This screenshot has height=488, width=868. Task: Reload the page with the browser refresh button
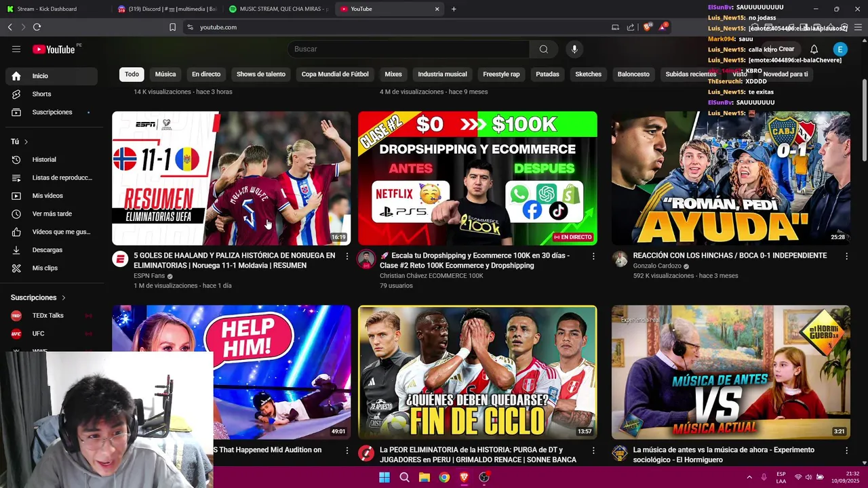coord(37,27)
